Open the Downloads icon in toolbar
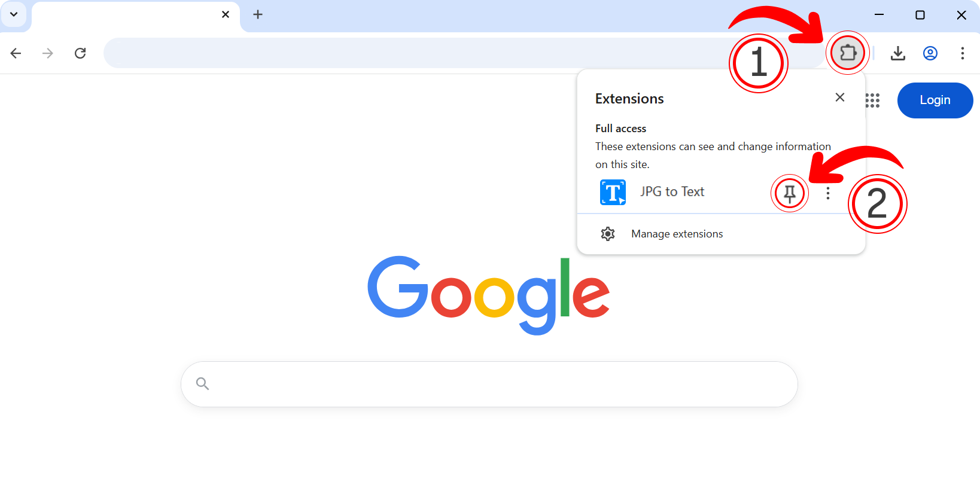980x497 pixels. pyautogui.click(x=897, y=53)
